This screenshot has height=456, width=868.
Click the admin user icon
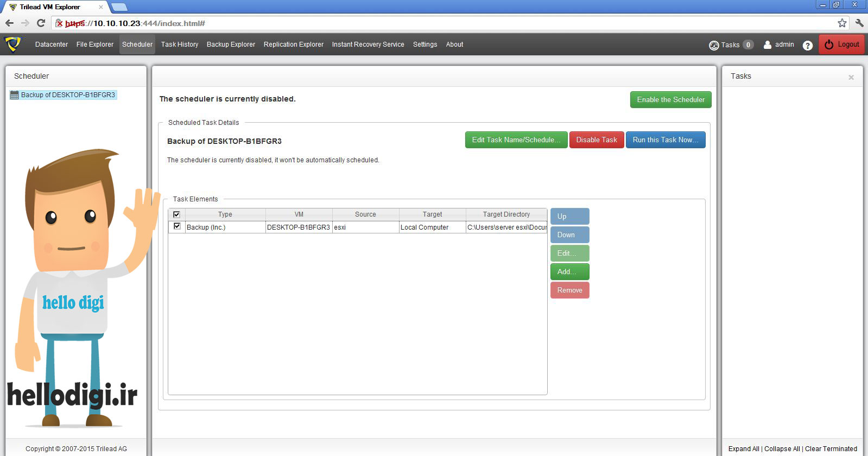[x=768, y=45]
